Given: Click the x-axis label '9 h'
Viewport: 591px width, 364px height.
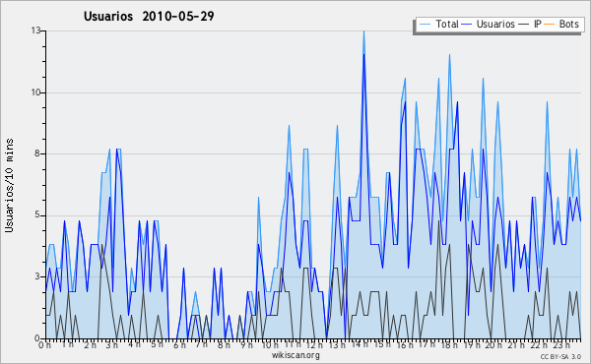Looking at the screenshot, I should pos(246,344).
